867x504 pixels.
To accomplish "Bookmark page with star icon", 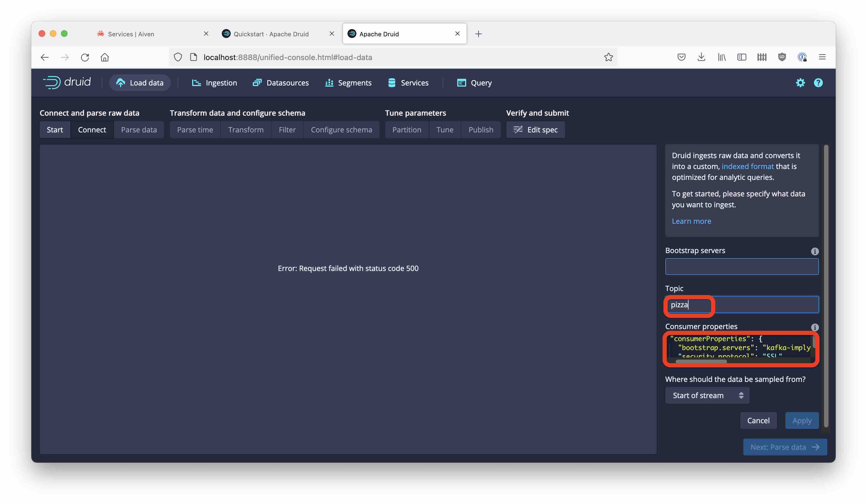I will pos(608,57).
